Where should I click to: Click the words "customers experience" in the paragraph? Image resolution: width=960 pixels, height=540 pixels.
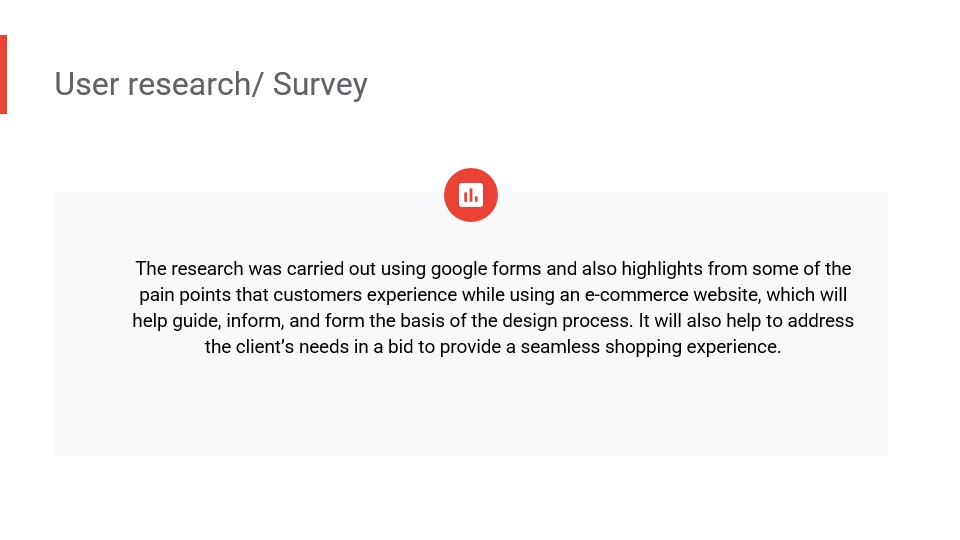(359, 295)
